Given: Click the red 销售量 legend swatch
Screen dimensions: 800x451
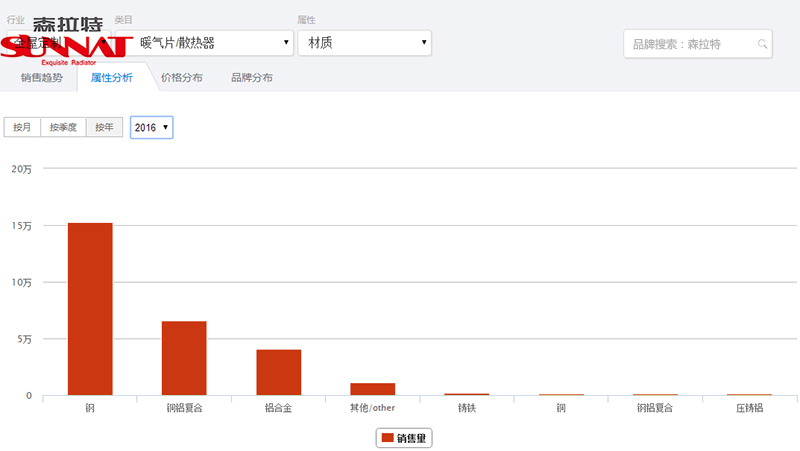Looking at the screenshot, I should coord(388,438).
